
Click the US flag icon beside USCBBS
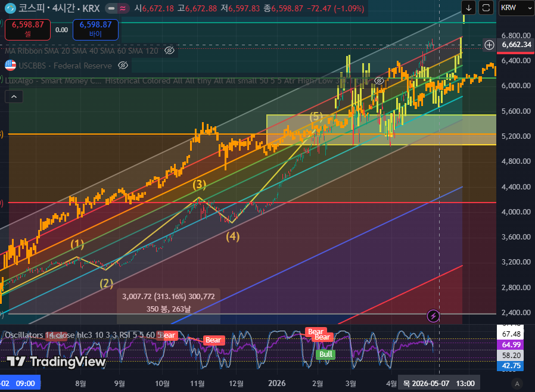[x=10, y=65]
